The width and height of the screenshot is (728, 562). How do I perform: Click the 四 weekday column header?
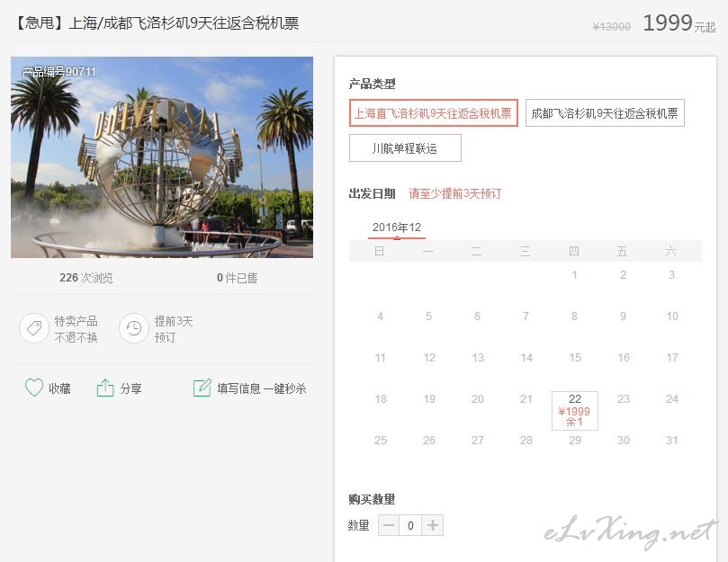tap(574, 251)
